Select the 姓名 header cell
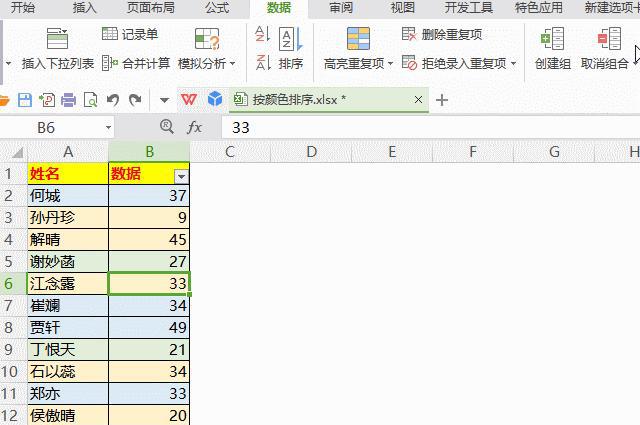 click(x=68, y=174)
